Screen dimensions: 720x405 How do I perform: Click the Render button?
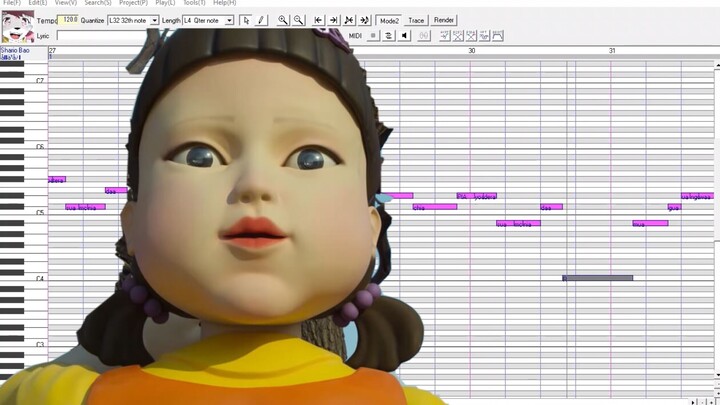pos(444,20)
